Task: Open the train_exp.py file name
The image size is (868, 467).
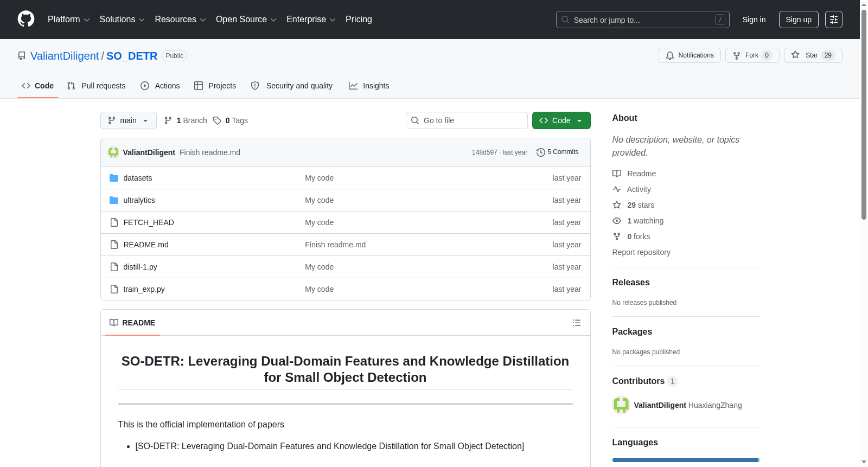Action: click(x=144, y=289)
